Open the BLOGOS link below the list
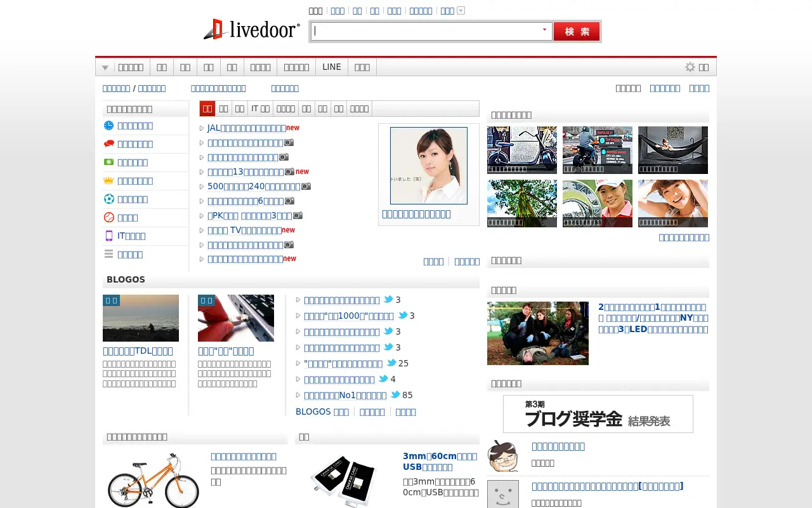 322,411
